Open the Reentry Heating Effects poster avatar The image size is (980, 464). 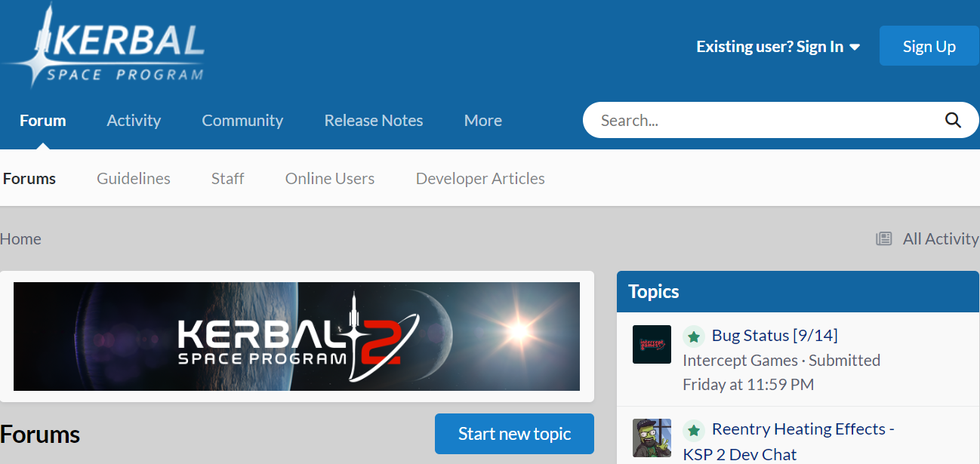[x=652, y=438]
